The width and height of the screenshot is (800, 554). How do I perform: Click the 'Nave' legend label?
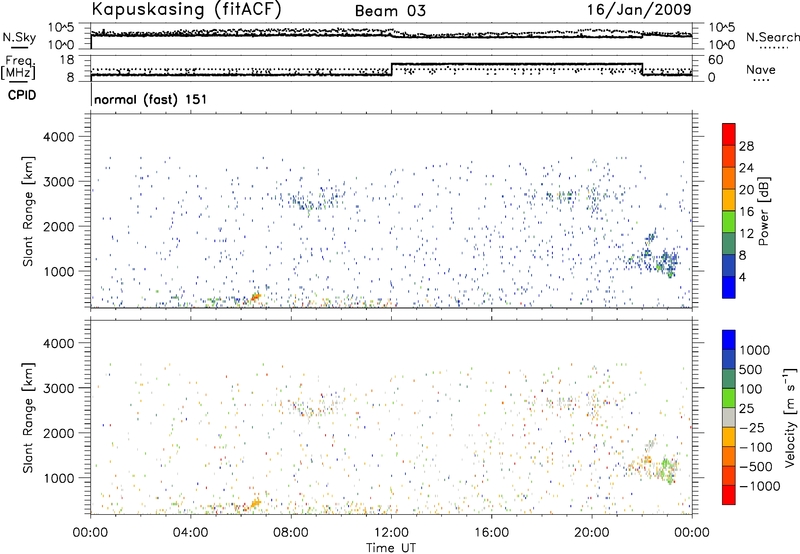point(761,70)
